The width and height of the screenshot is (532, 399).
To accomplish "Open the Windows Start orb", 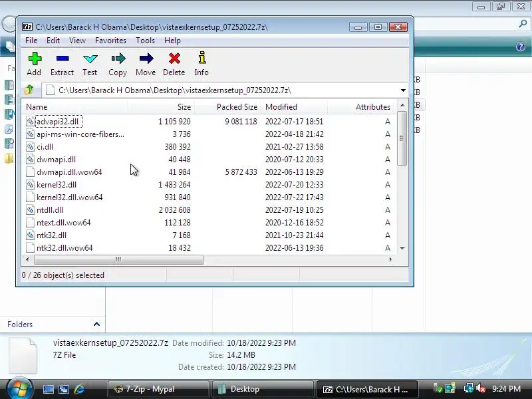I will click(19, 388).
